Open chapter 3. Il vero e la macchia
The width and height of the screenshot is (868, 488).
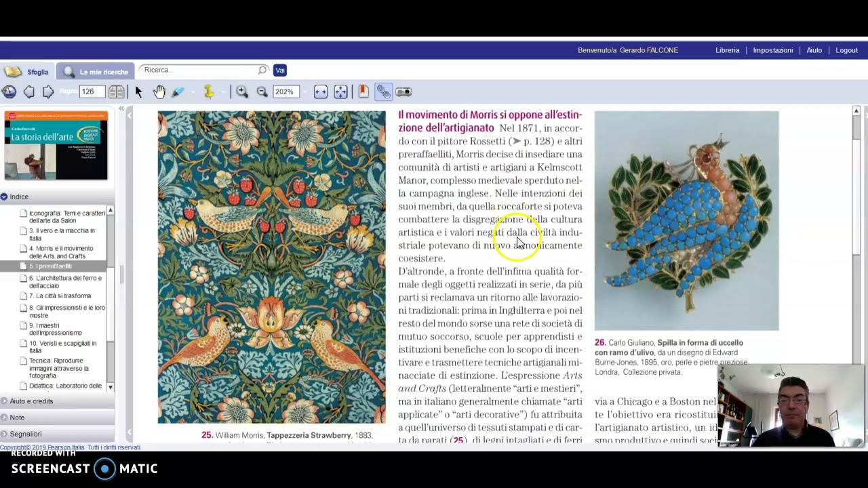(62, 235)
